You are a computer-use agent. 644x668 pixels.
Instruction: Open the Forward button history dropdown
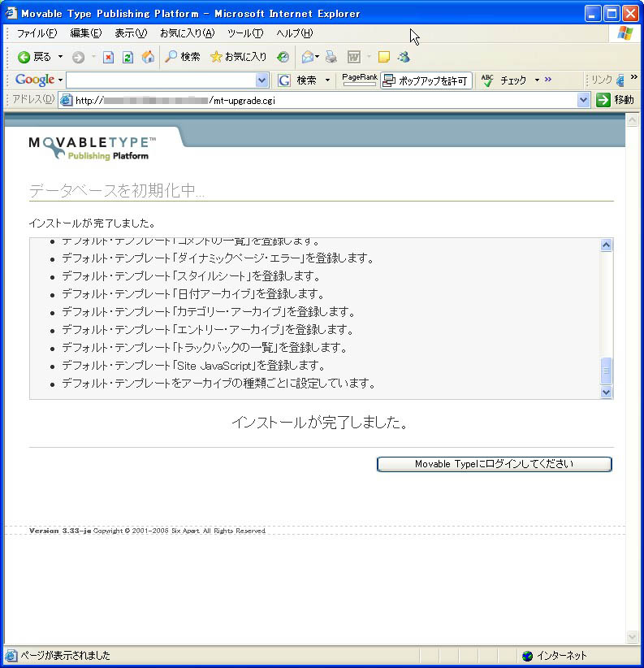coord(93,57)
